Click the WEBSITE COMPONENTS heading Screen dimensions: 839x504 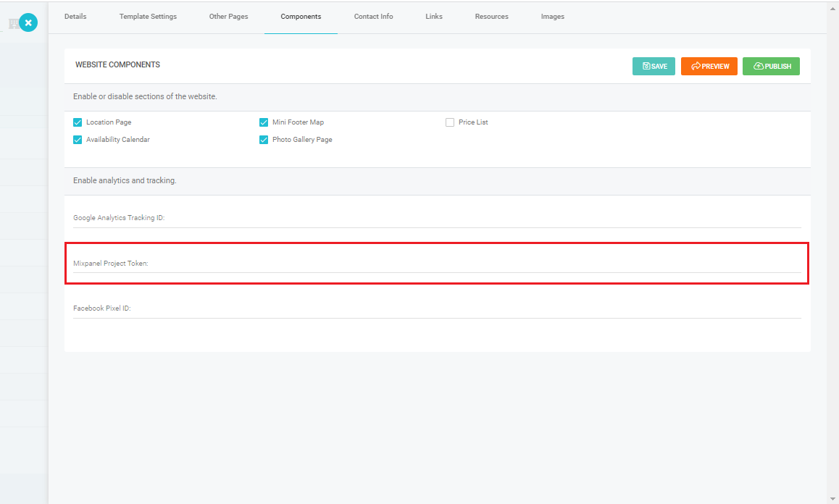117,64
